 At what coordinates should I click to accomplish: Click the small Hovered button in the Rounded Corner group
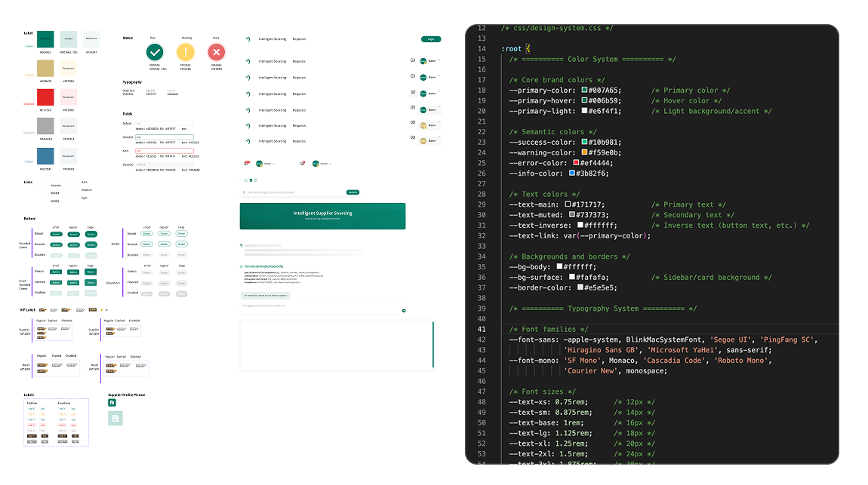[x=56, y=244]
